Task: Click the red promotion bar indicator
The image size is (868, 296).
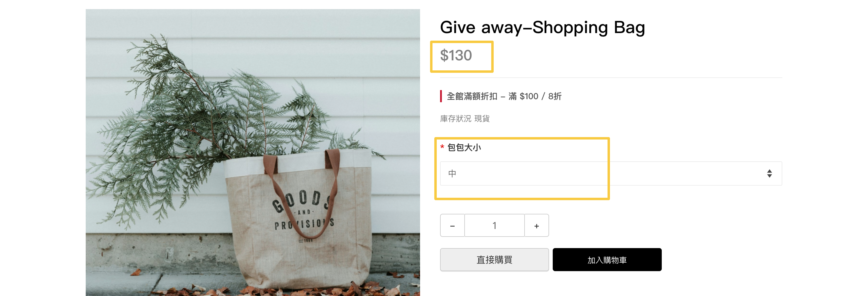Action: 441,96
